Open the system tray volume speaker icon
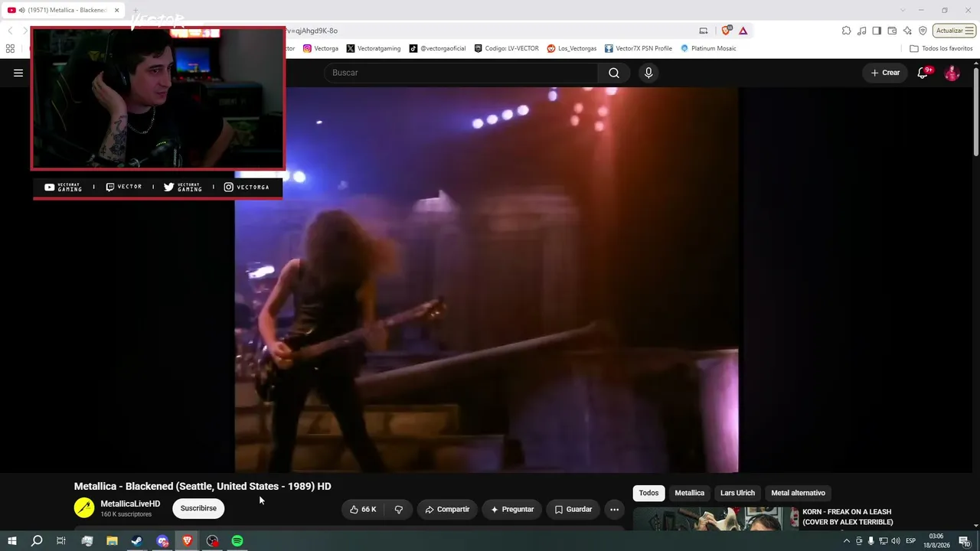Screen dimensions: 980x551 coord(895,541)
